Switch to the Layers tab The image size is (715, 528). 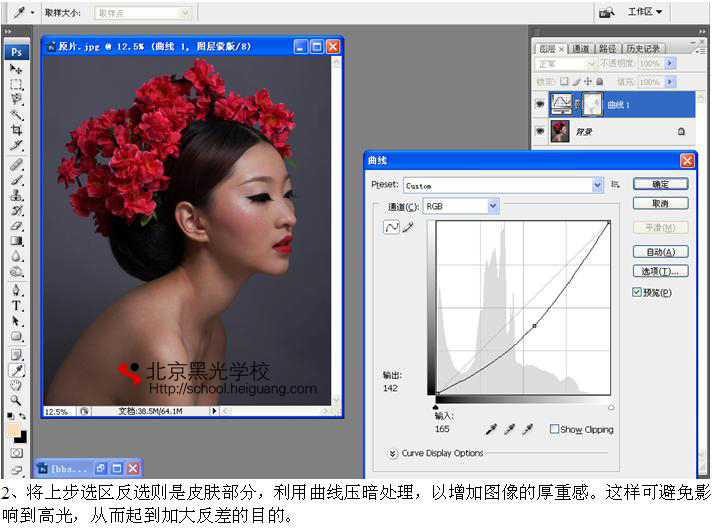click(550, 48)
